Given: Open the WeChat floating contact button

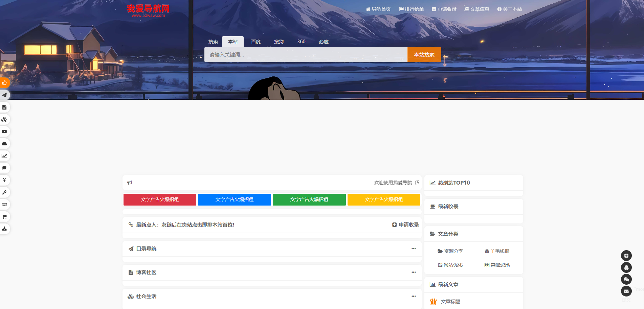Looking at the screenshot, I should [x=626, y=279].
